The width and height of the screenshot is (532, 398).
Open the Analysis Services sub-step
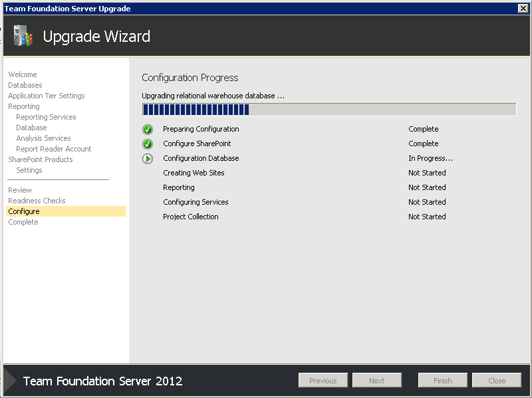(x=43, y=138)
